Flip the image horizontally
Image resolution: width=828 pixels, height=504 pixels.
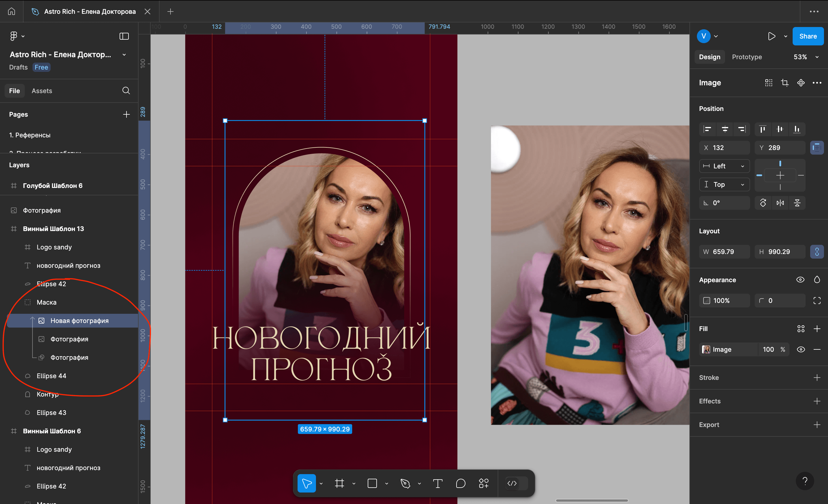[x=780, y=203]
